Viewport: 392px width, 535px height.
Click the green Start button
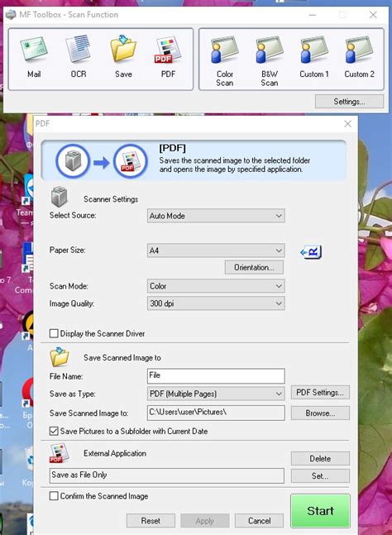[x=320, y=511]
